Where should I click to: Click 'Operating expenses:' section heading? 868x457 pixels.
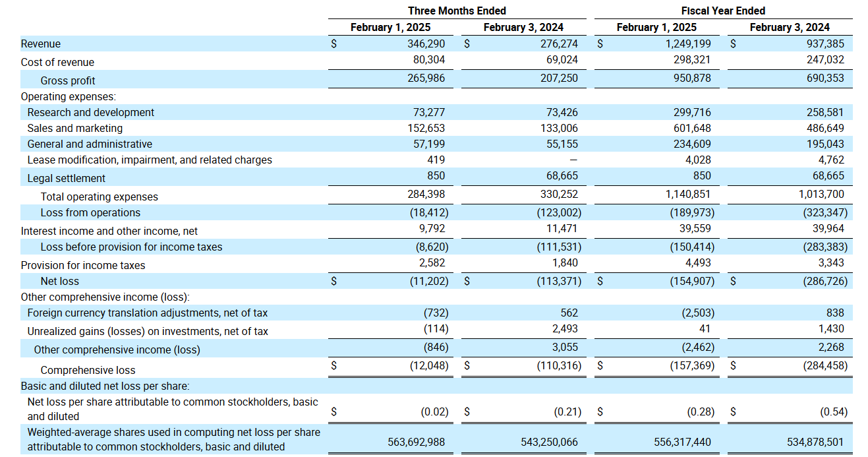[69, 96]
